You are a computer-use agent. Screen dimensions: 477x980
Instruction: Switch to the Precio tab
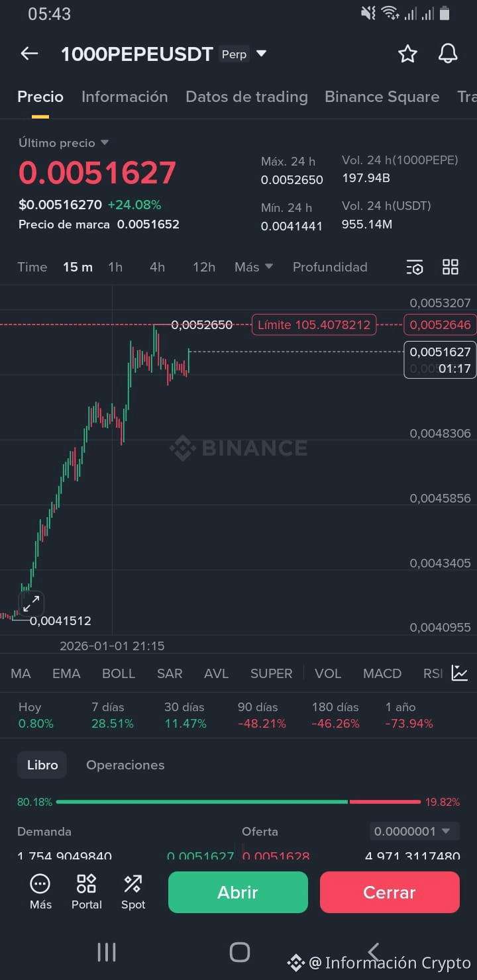(x=40, y=97)
